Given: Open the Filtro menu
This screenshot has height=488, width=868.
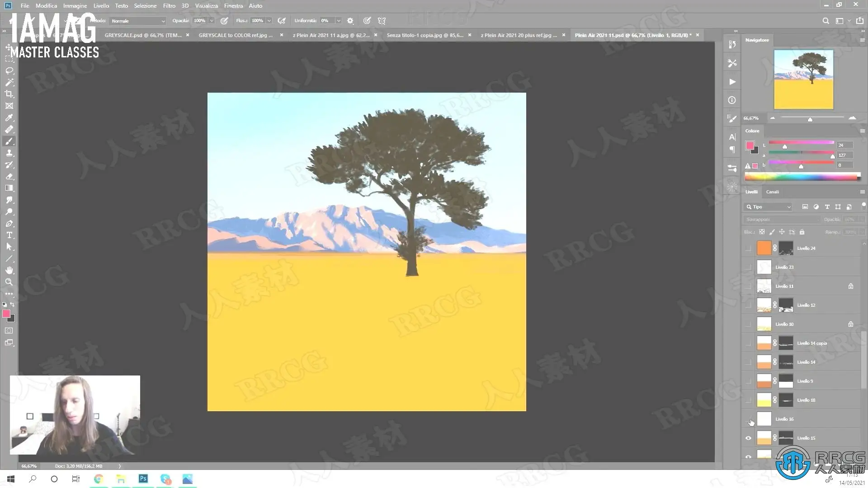Looking at the screenshot, I should (x=169, y=6).
